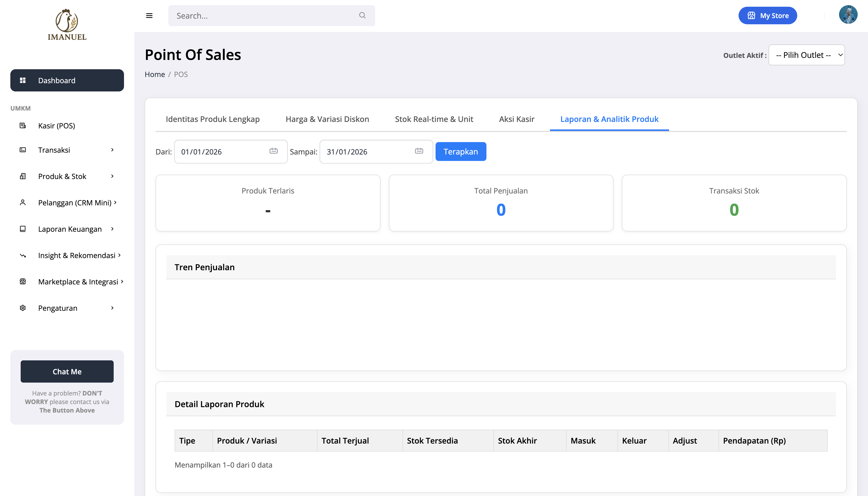Viewport: 868px width, 496px height.
Task: Open calendar picker for Sampai date
Action: [419, 151]
